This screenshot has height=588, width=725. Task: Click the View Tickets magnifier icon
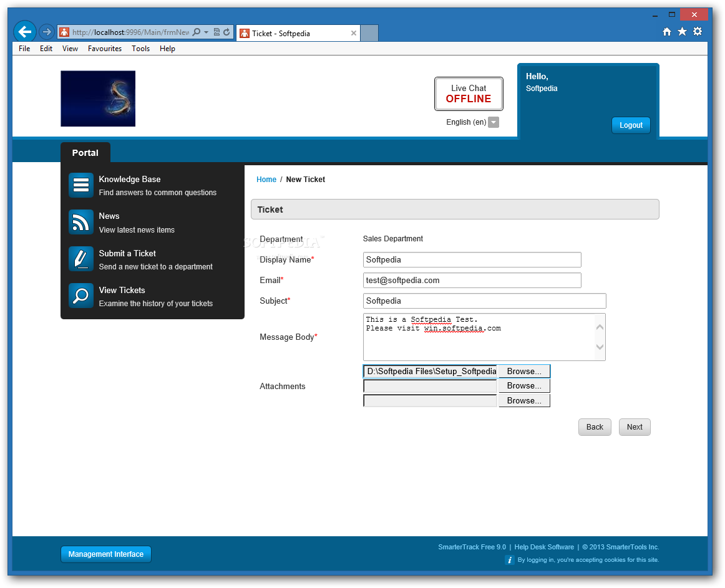[81, 296]
